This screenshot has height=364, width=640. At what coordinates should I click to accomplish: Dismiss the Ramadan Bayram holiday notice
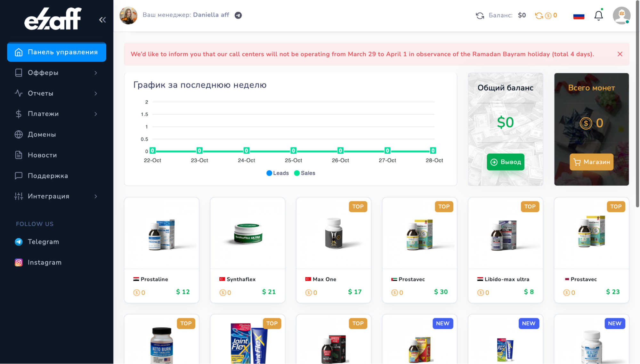tap(620, 54)
